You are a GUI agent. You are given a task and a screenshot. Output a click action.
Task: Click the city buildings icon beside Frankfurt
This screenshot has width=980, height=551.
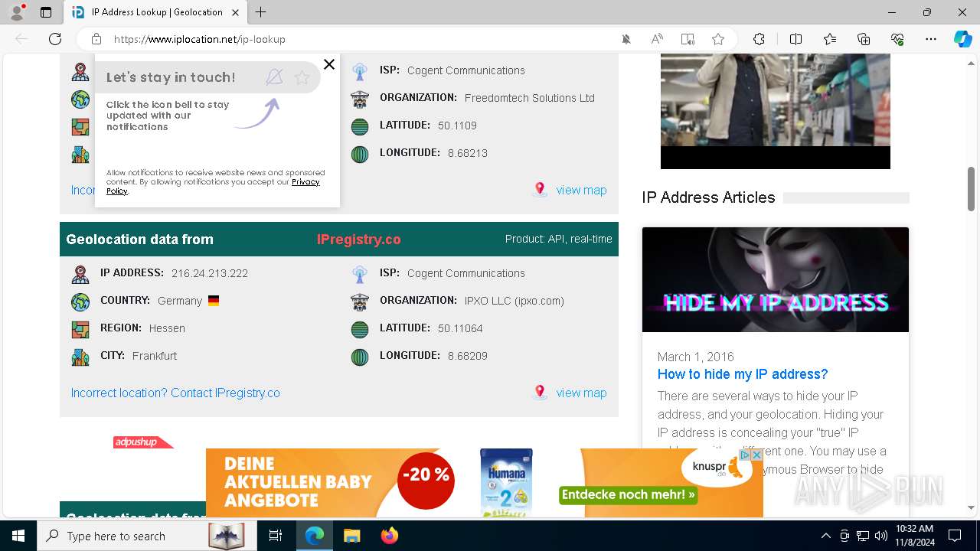80,357
